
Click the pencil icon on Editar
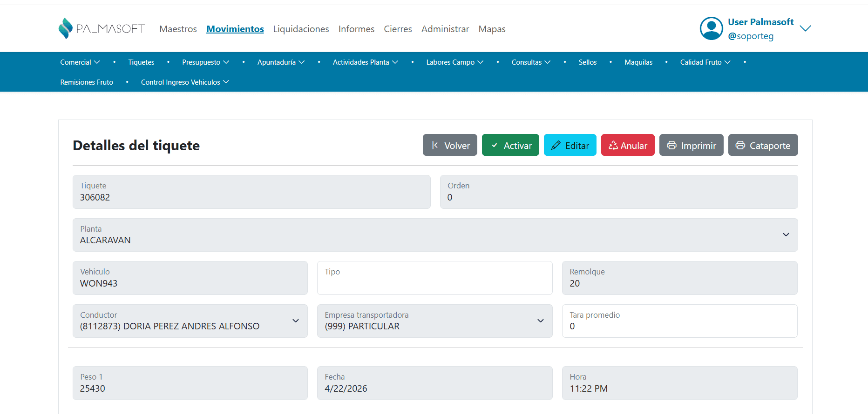click(x=556, y=146)
